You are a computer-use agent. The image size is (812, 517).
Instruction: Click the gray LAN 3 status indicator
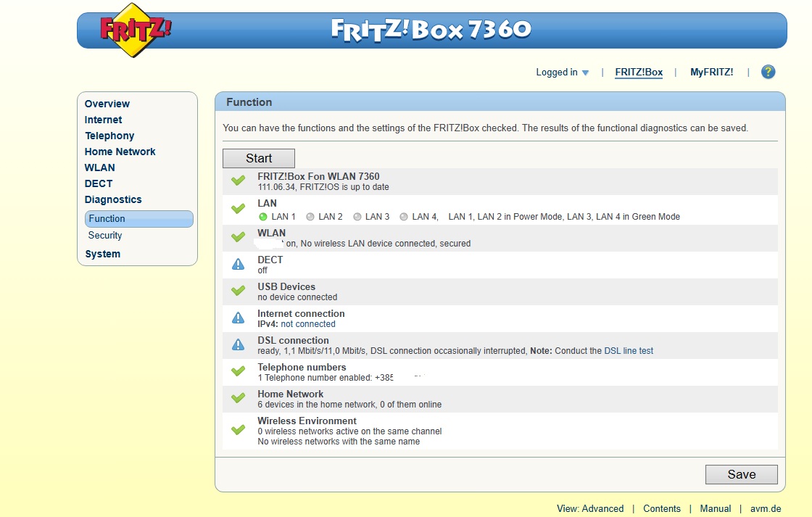(357, 217)
